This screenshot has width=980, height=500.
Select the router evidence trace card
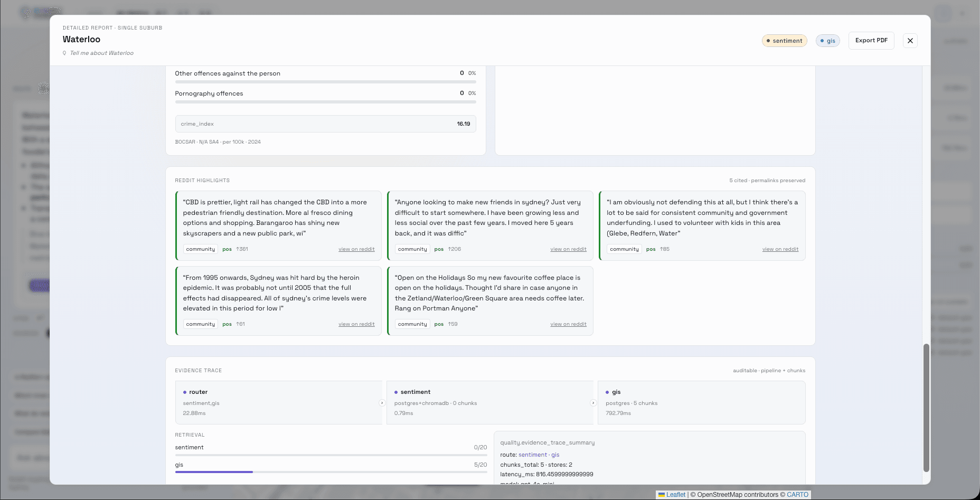(x=278, y=402)
